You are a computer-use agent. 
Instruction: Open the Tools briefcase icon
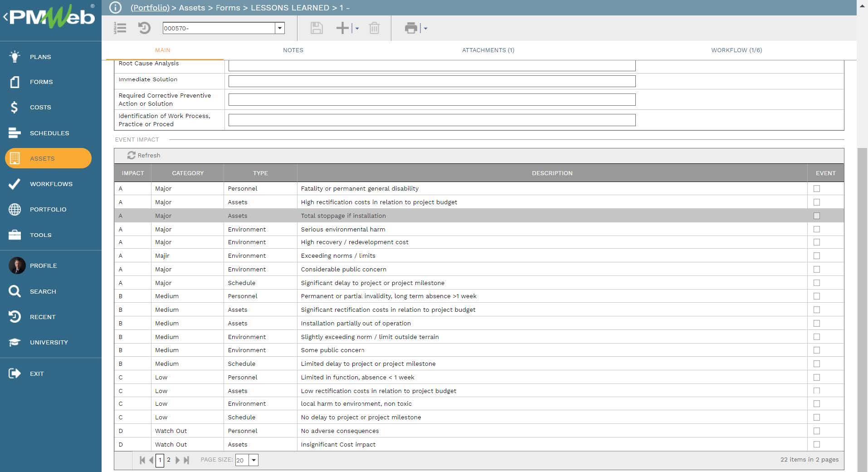[x=15, y=235]
